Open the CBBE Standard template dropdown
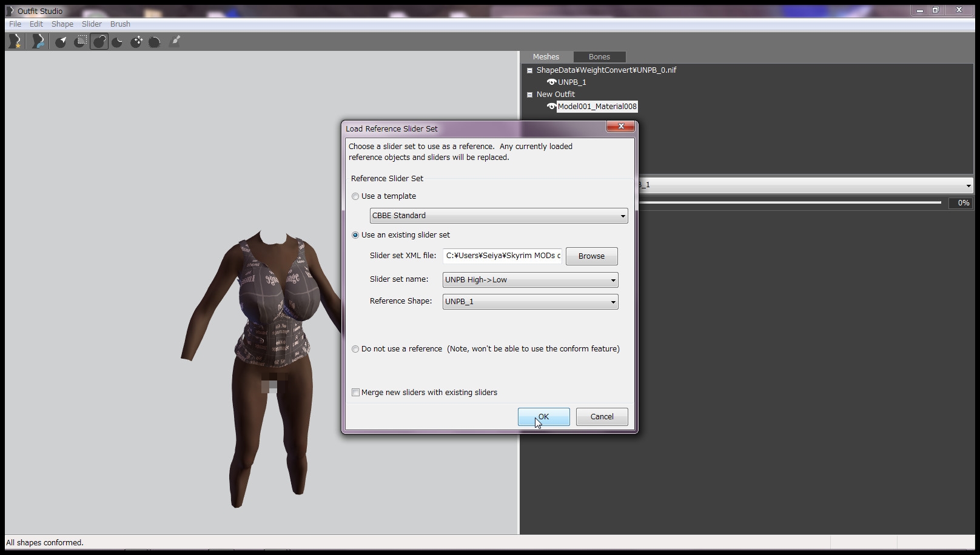The image size is (980, 555). pos(498,216)
